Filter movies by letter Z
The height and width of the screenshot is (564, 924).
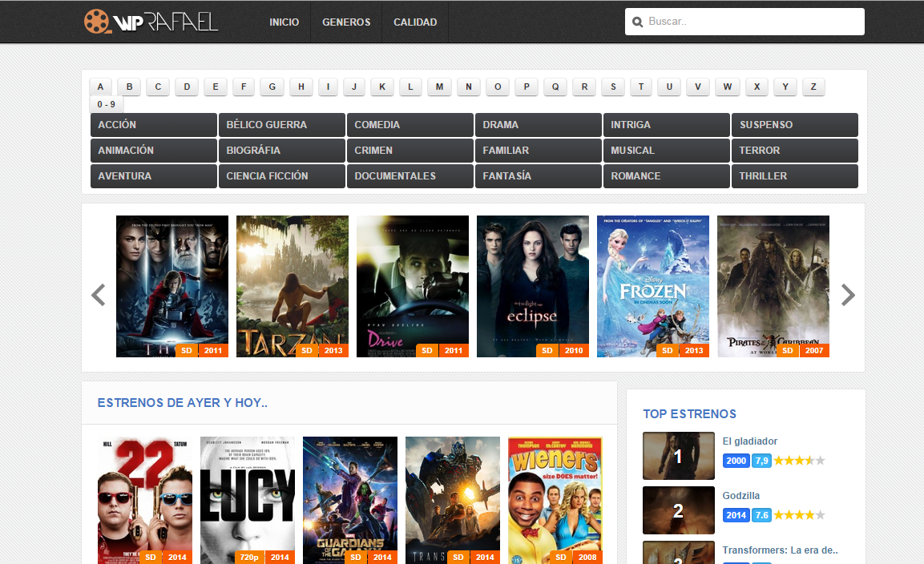click(x=813, y=87)
